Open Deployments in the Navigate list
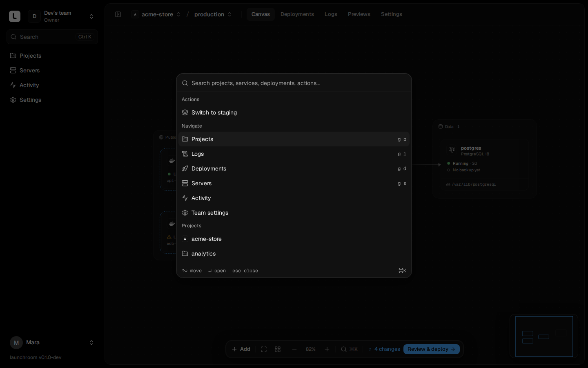588x368 pixels. 294,168
